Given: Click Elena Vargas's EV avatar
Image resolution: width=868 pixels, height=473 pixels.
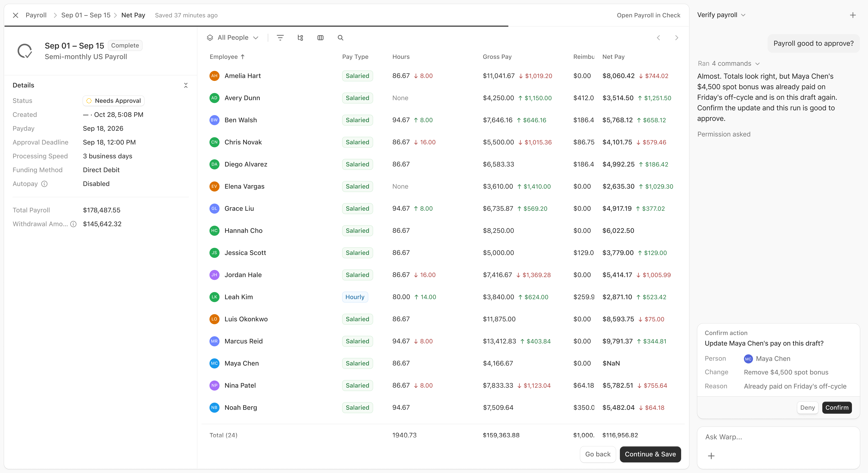Looking at the screenshot, I should (214, 186).
